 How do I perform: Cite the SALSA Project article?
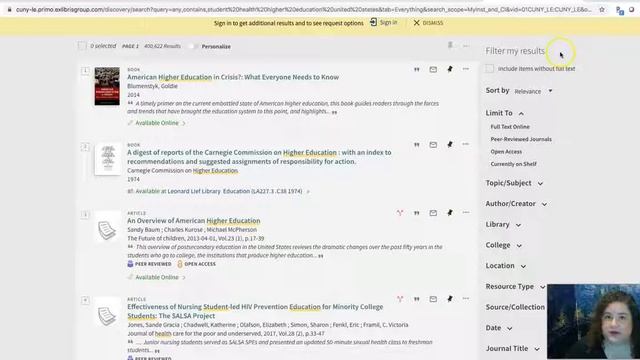(416, 299)
